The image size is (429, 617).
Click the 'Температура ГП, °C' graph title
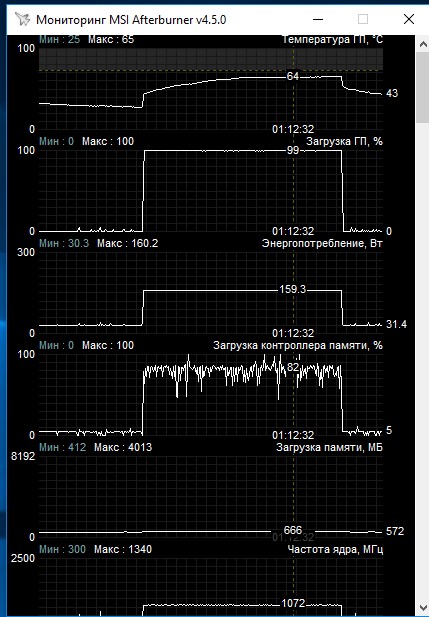[332, 40]
